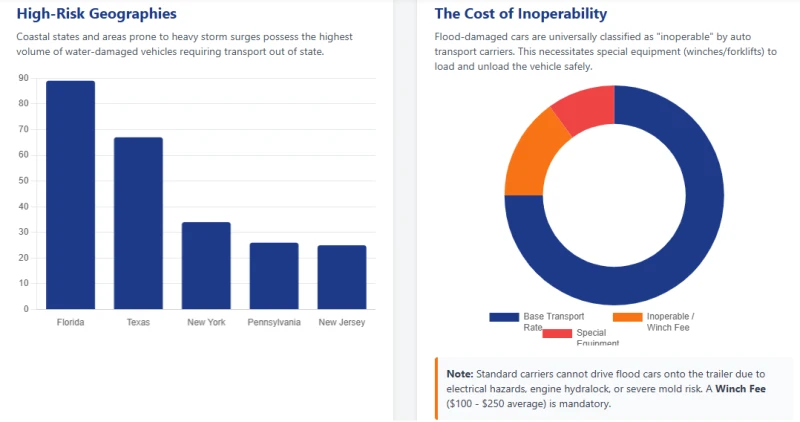Click the Texas bar in the chart
This screenshot has height=422, width=800.
(138, 223)
